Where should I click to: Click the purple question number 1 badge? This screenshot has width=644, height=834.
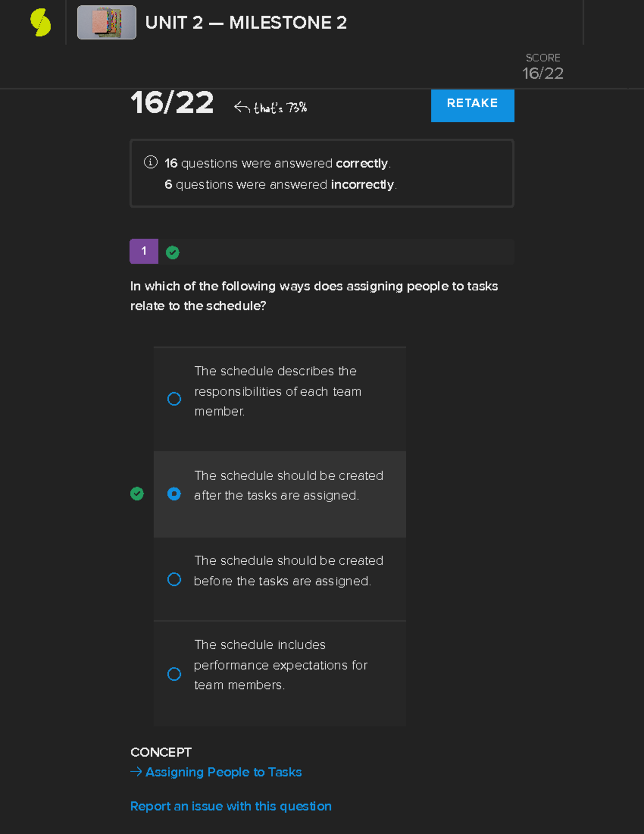point(144,251)
